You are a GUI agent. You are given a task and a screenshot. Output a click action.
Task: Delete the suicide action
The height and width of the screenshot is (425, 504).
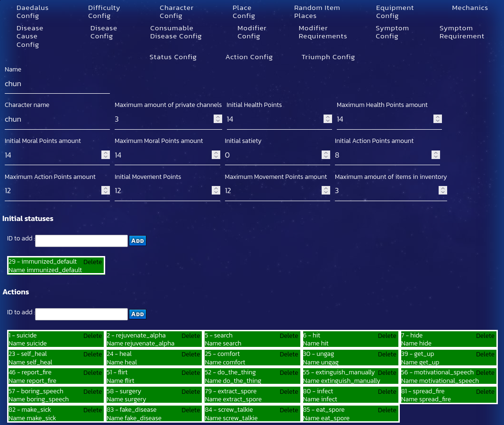(x=92, y=336)
